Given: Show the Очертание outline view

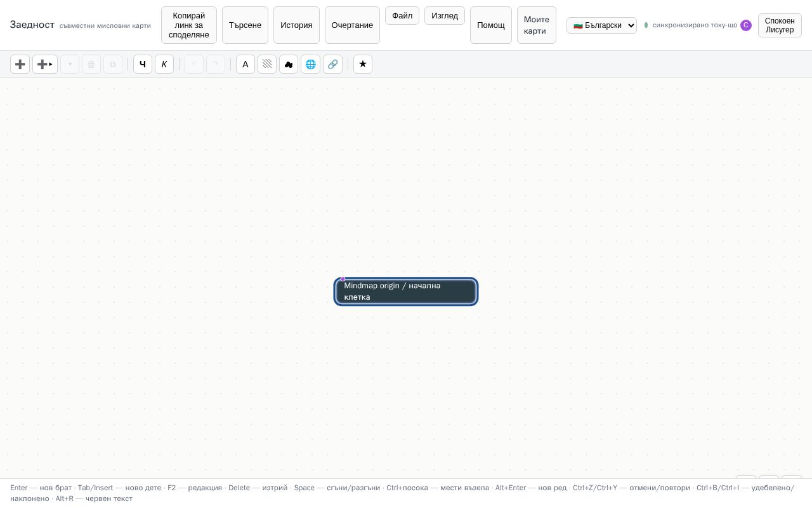Looking at the screenshot, I should click(352, 25).
